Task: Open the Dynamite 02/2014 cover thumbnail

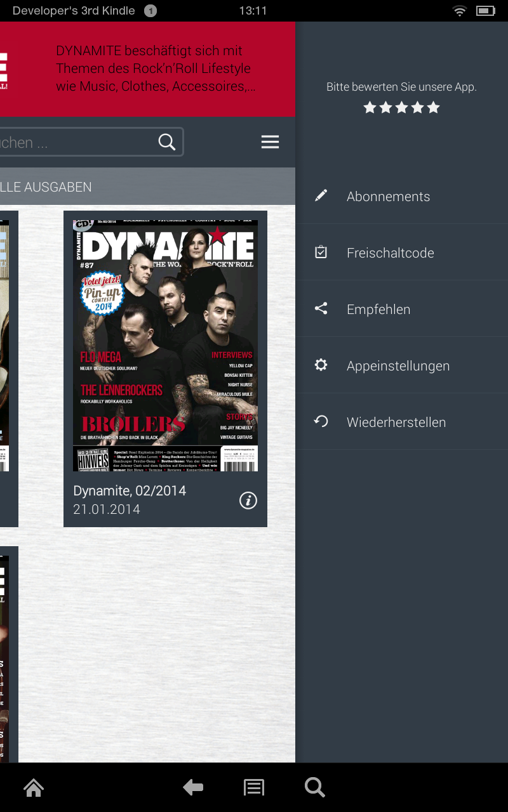Action: coord(165,344)
